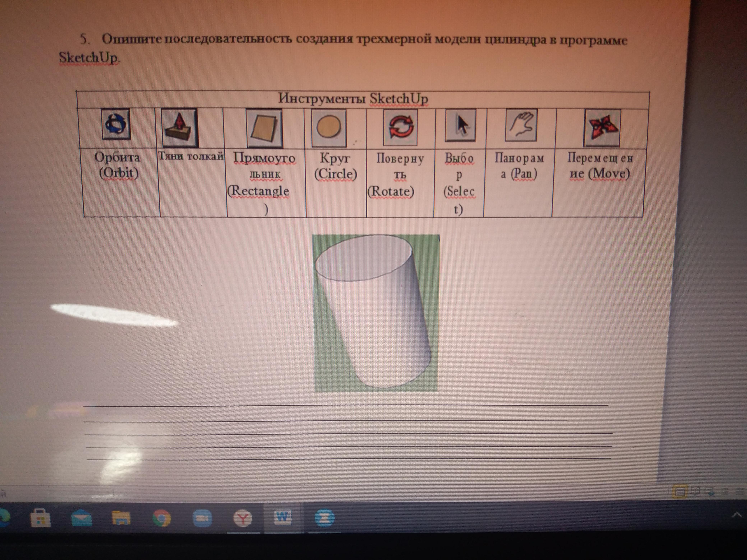
Task: Open the blue hourglass app in taskbar
Action: tap(324, 518)
